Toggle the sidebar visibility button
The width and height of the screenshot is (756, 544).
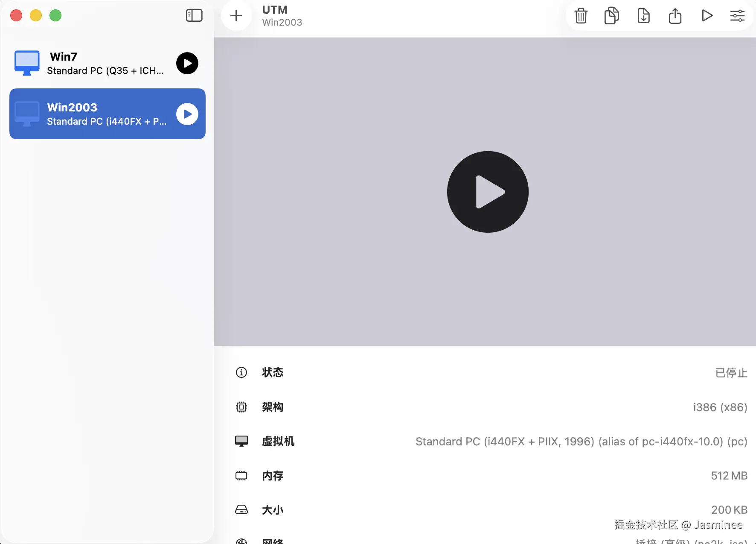click(x=194, y=16)
